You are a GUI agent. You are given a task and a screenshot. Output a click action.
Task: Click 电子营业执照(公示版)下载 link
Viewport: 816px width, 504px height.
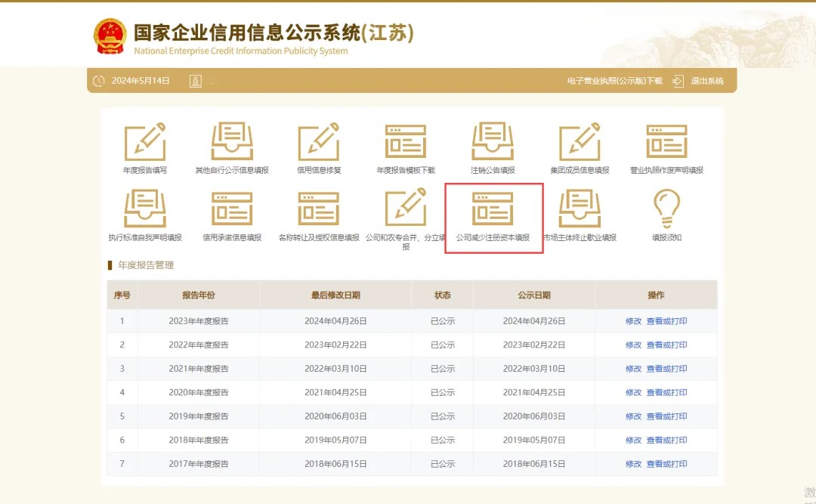614,81
